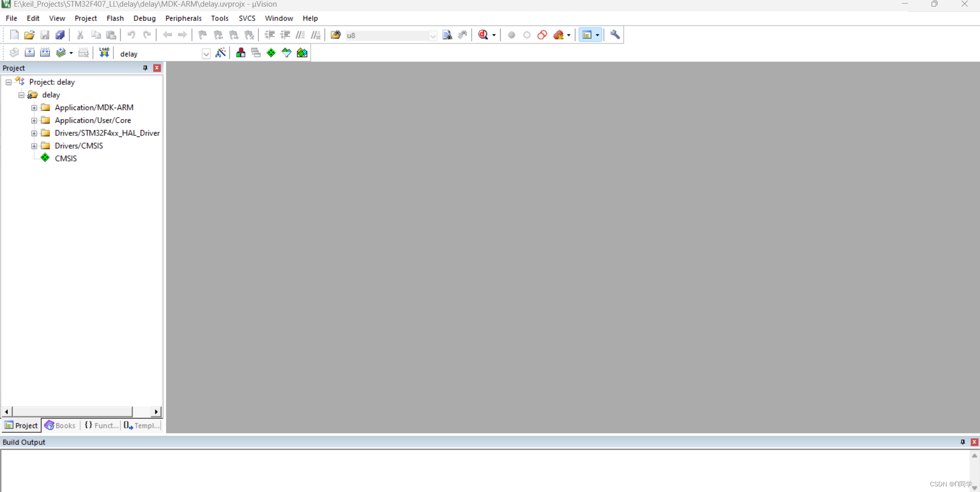
Task: Click the Find in Files icon
Action: pos(447,35)
